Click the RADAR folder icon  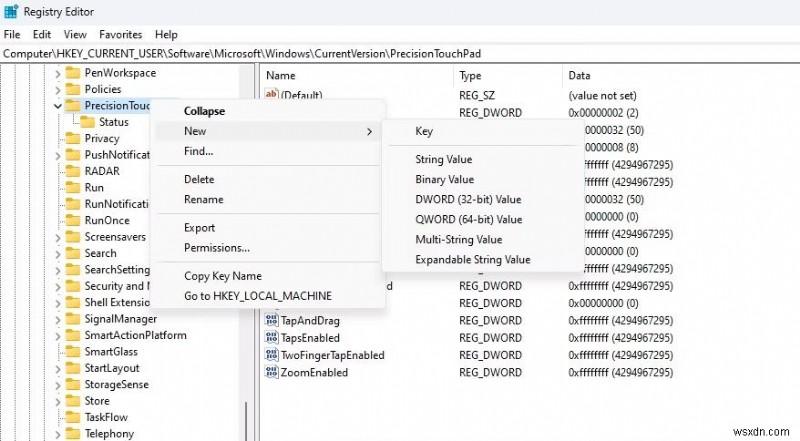73,171
